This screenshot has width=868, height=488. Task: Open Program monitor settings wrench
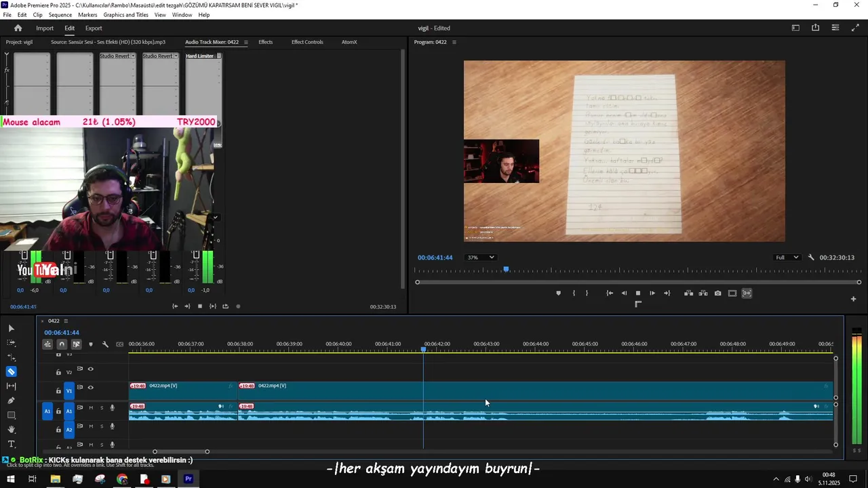[x=811, y=258]
